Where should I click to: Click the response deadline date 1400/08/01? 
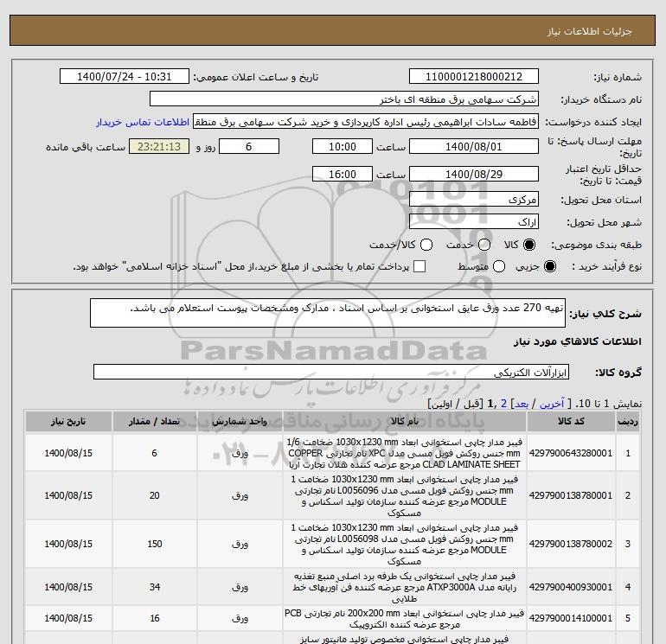coord(474,146)
